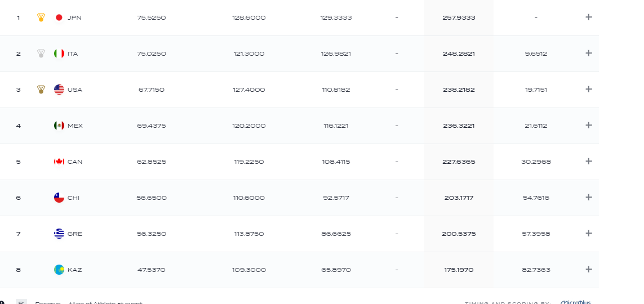Screen dimensions: 644x304
Task: Click the Kazakhstan flag icon
Action: point(59,270)
